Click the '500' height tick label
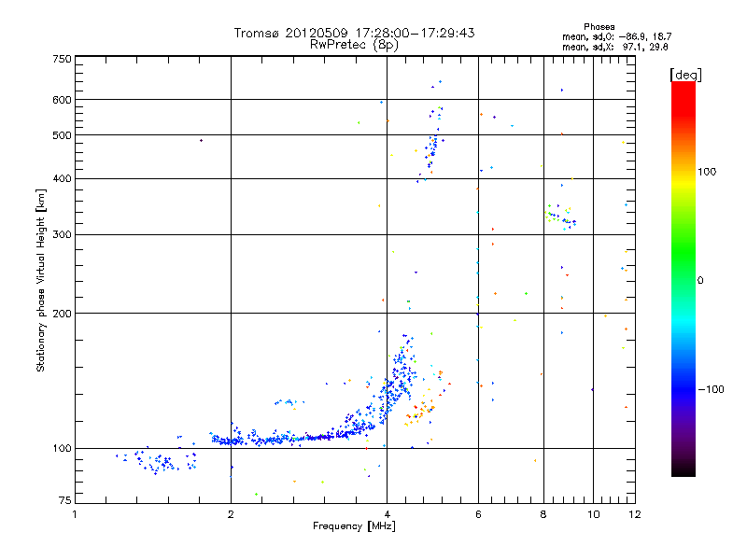This screenshot has width=747, height=560. click(62, 135)
